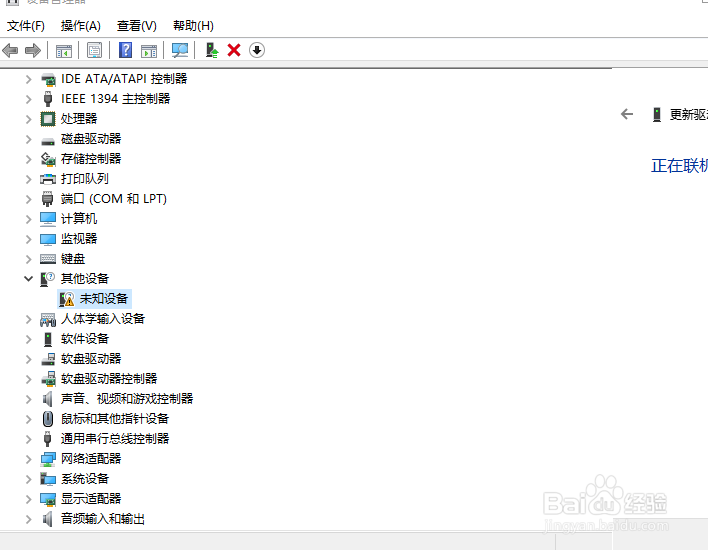This screenshot has width=708, height=550.
Task: Click the red X uninstall device icon
Action: 234,50
